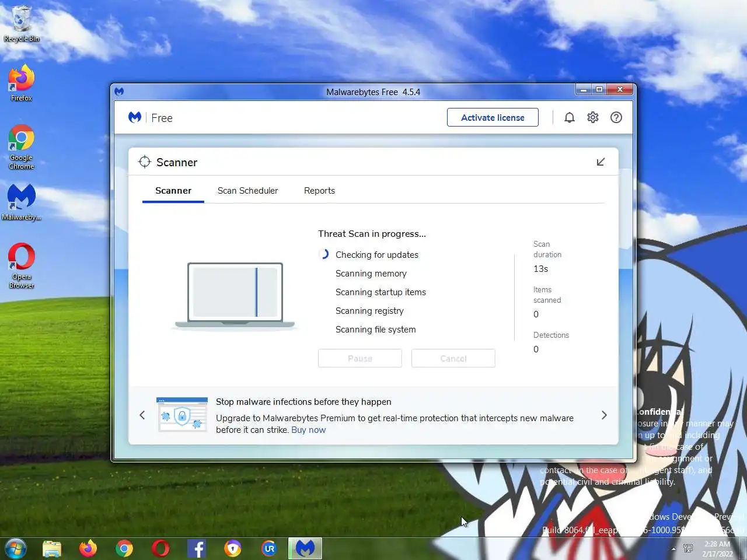Click the Pause scan button
Screen dimensions: 747x560
click(x=360, y=358)
